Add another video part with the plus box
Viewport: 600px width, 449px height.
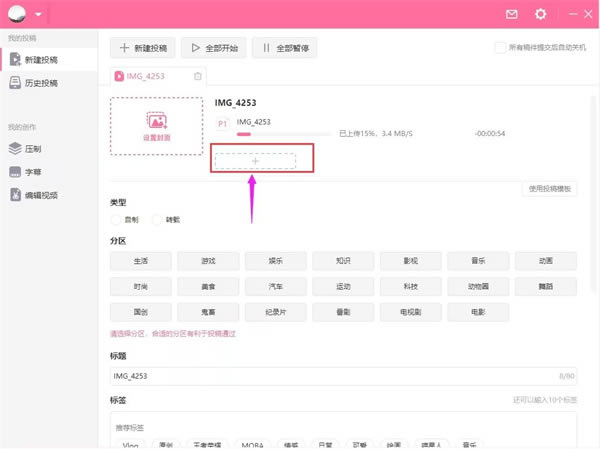255,161
